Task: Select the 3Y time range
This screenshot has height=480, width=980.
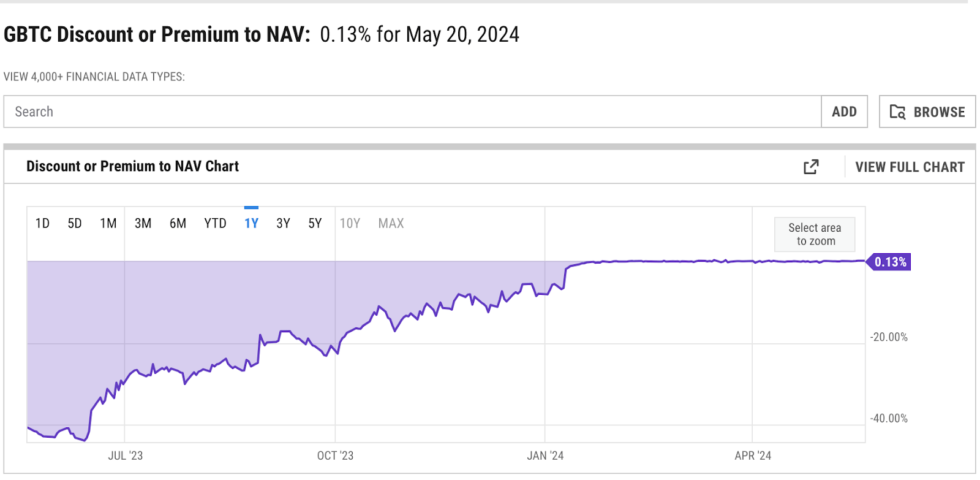Action: [284, 223]
